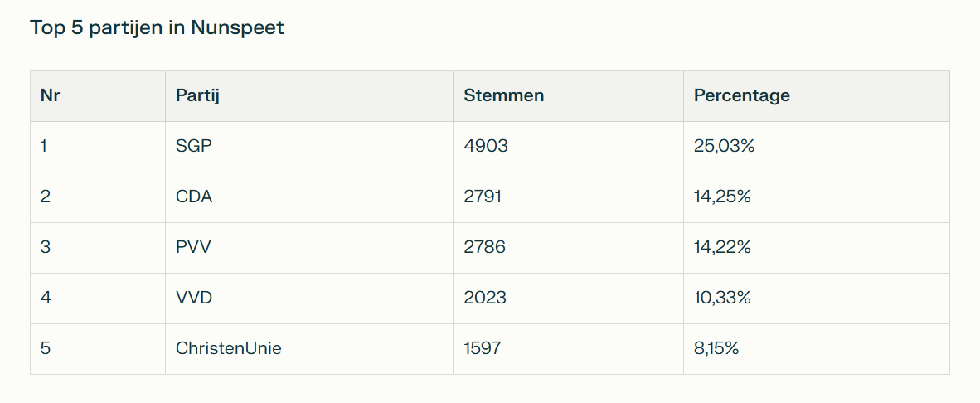
Task: Click the Nr column header
Action: (x=51, y=95)
